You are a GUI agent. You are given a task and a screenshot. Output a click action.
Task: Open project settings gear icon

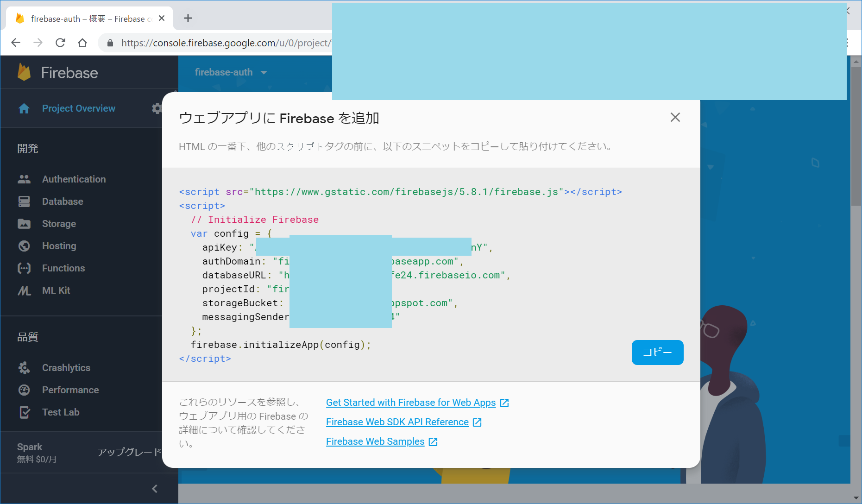157,108
